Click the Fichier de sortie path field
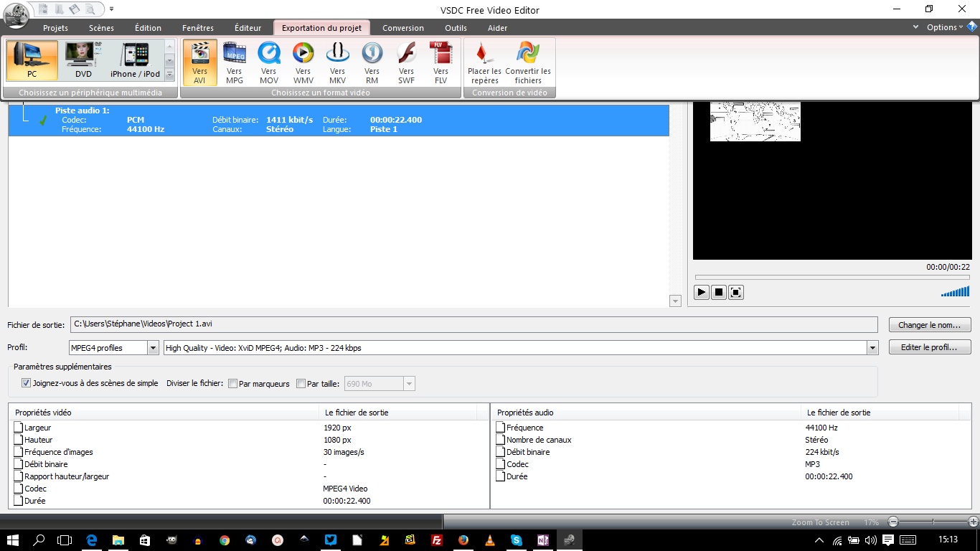Screen dimensions: 980x551 pyautogui.click(x=473, y=324)
